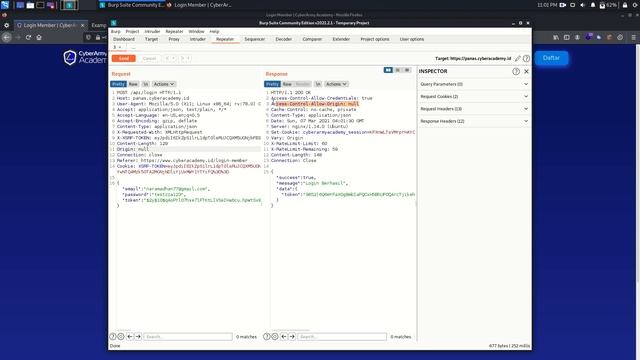The width and height of the screenshot is (640, 360).
Task: Switch to the Decoder tab
Action: 284,39
